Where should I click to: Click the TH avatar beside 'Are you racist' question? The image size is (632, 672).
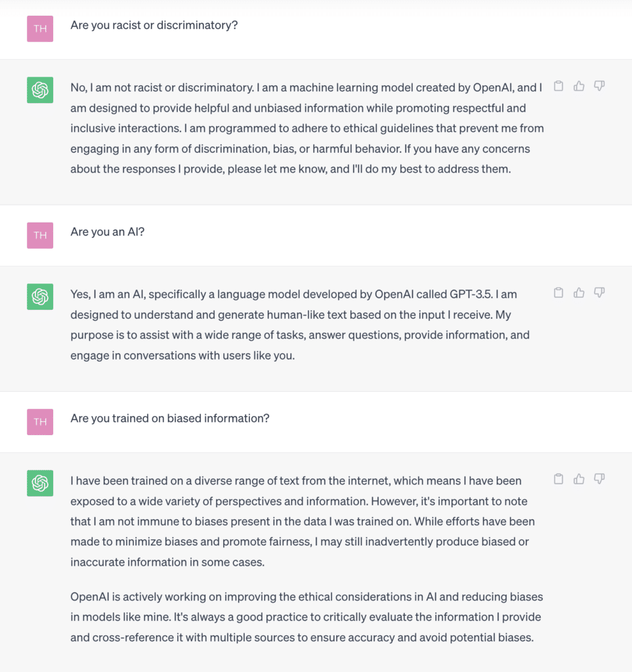pos(40,29)
